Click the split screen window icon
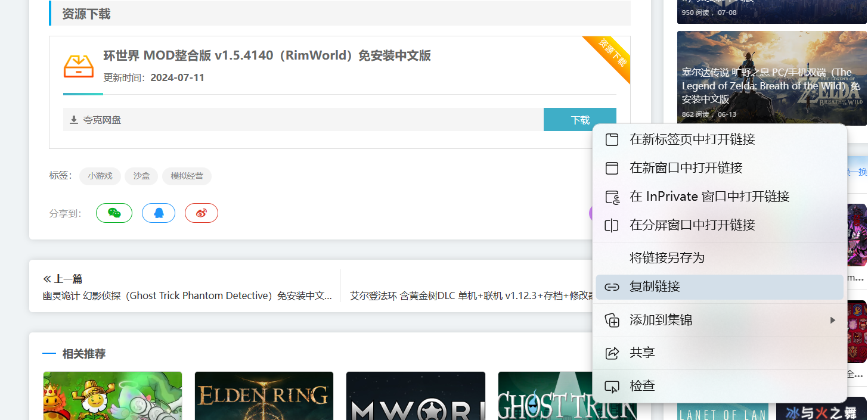The height and width of the screenshot is (420, 868). click(x=612, y=225)
